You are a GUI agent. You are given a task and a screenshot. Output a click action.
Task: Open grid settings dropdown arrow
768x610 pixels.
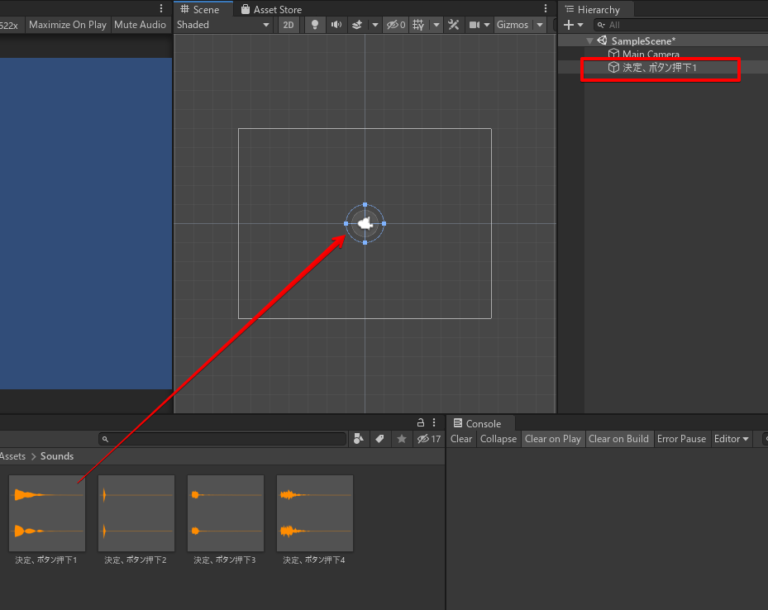[436, 24]
